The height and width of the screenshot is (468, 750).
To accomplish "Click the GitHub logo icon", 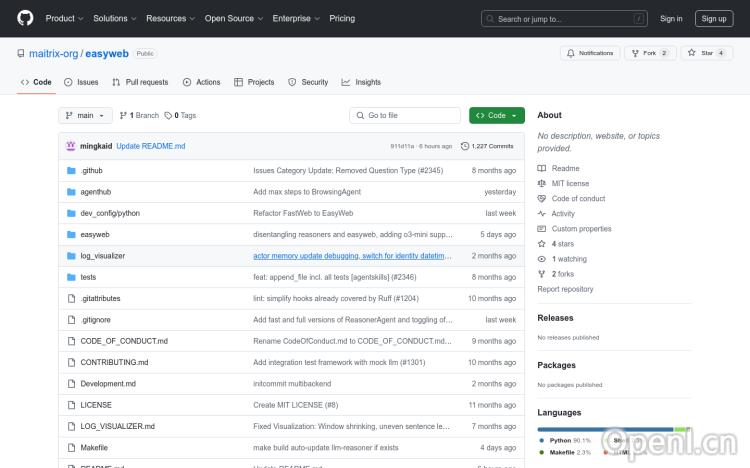I will [26, 18].
